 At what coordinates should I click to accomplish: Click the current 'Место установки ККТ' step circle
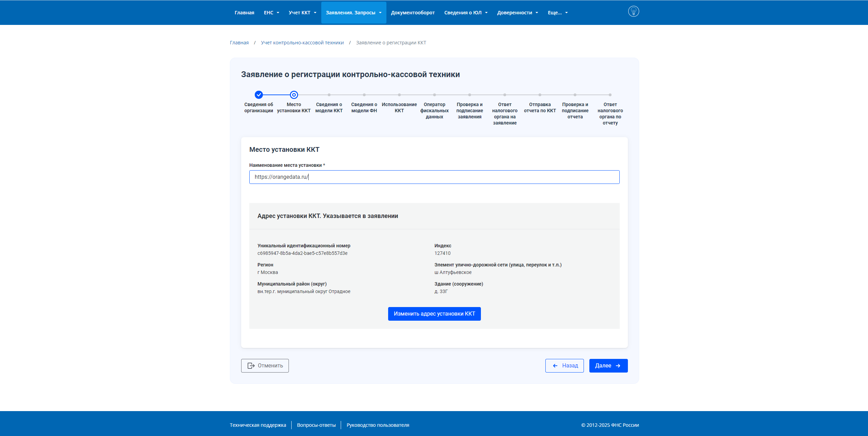click(294, 95)
